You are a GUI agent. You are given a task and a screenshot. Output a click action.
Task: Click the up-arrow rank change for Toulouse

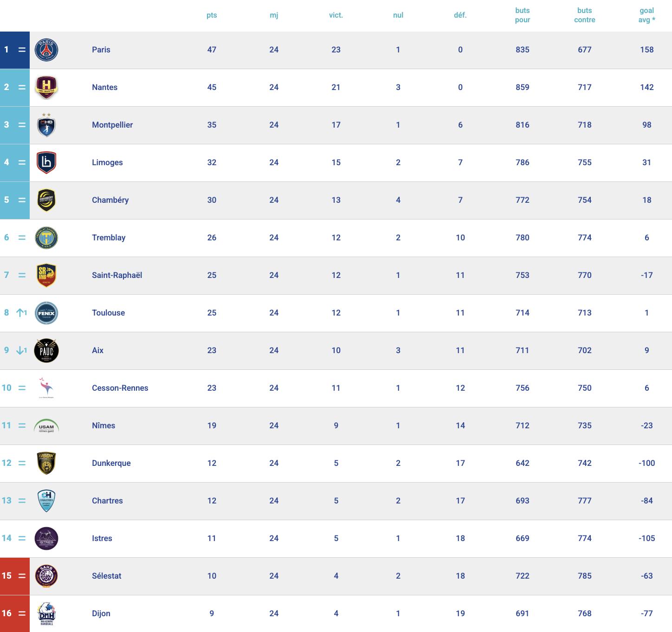click(21, 313)
